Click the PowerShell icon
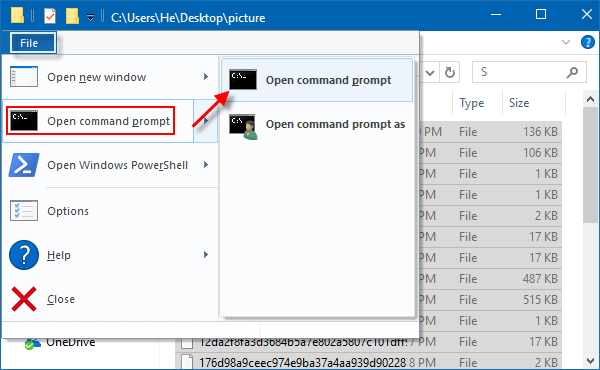 (24, 165)
